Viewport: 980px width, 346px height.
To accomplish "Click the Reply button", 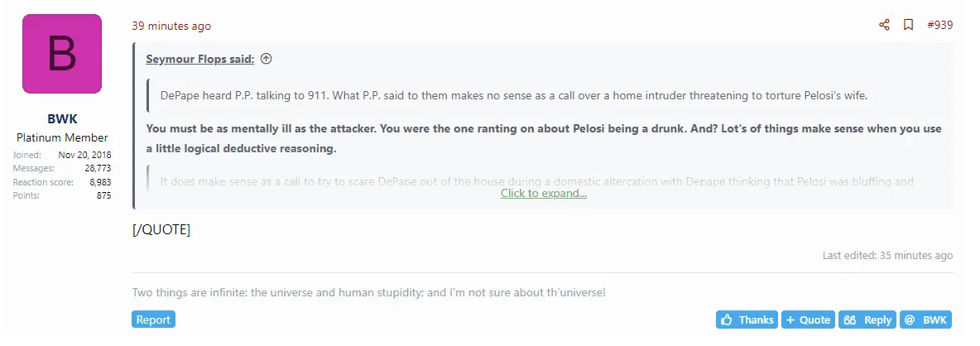I will (867, 320).
